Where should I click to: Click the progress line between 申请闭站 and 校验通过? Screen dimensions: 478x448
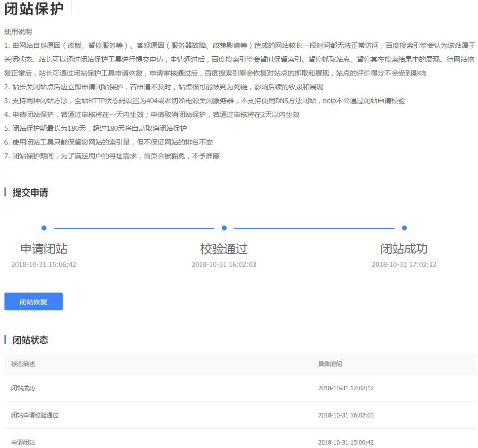click(x=134, y=228)
